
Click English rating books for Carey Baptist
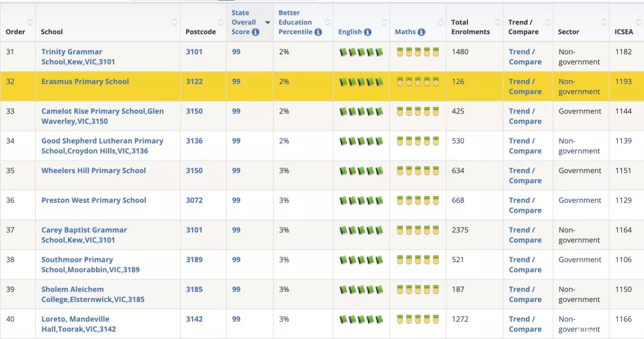361,230
